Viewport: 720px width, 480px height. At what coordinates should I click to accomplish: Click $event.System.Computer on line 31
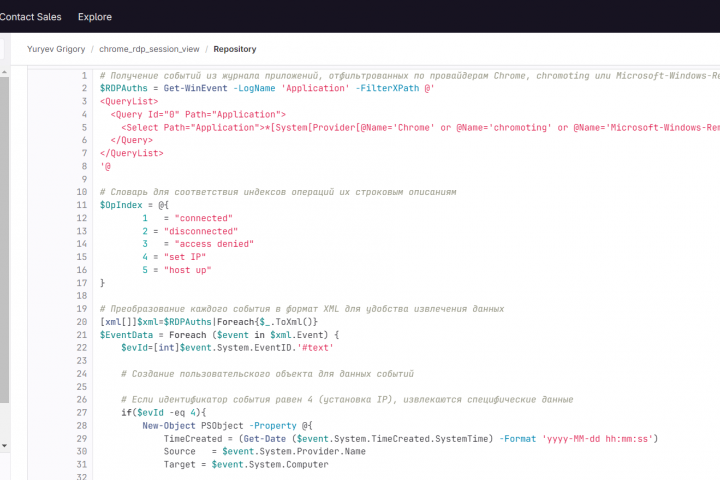coord(270,464)
